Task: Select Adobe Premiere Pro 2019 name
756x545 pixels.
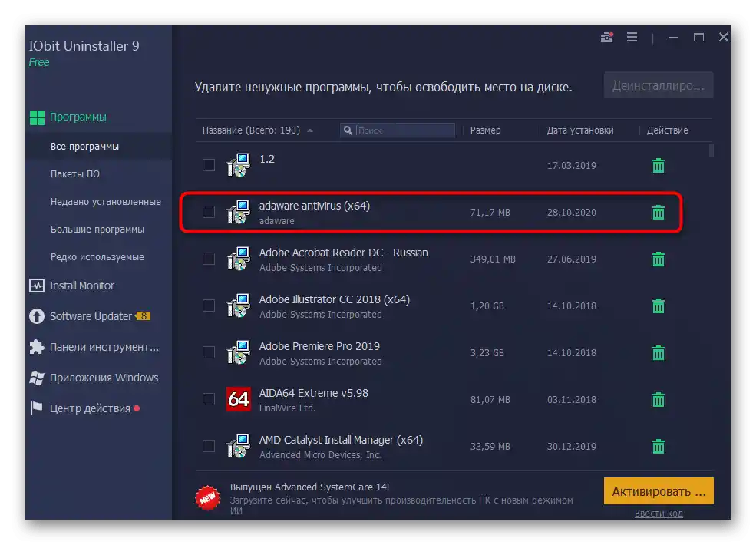Action: pyautogui.click(x=319, y=346)
